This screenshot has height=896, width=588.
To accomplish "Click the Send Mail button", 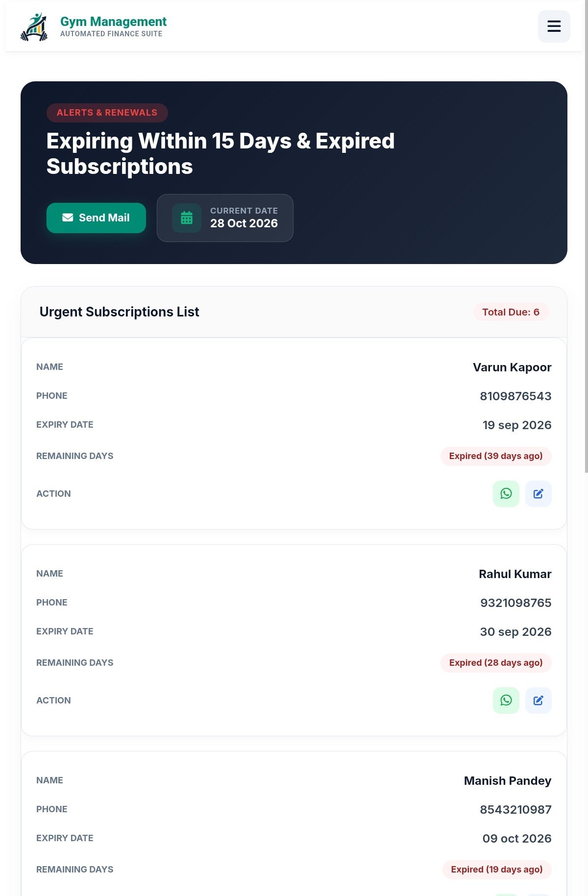I will (x=96, y=218).
